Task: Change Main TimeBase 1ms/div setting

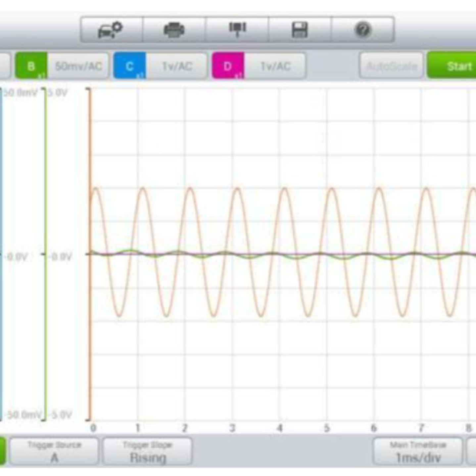Action: pos(418,452)
